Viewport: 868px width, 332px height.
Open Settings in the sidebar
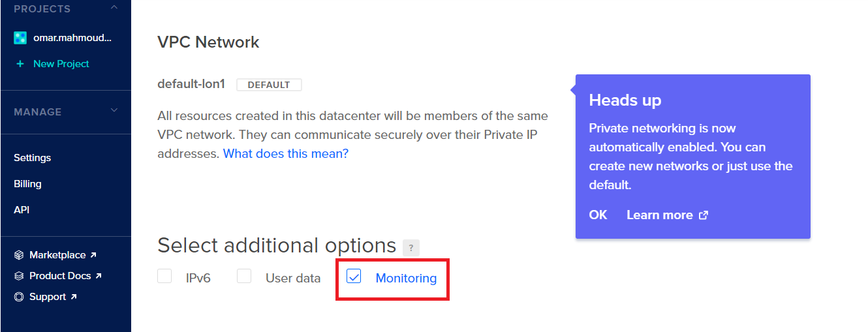click(x=32, y=158)
